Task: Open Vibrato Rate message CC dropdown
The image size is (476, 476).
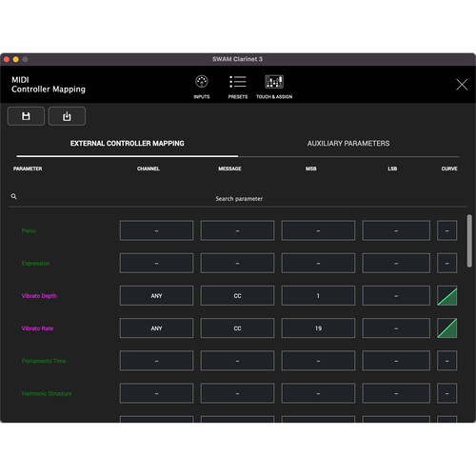Action: 237,328
